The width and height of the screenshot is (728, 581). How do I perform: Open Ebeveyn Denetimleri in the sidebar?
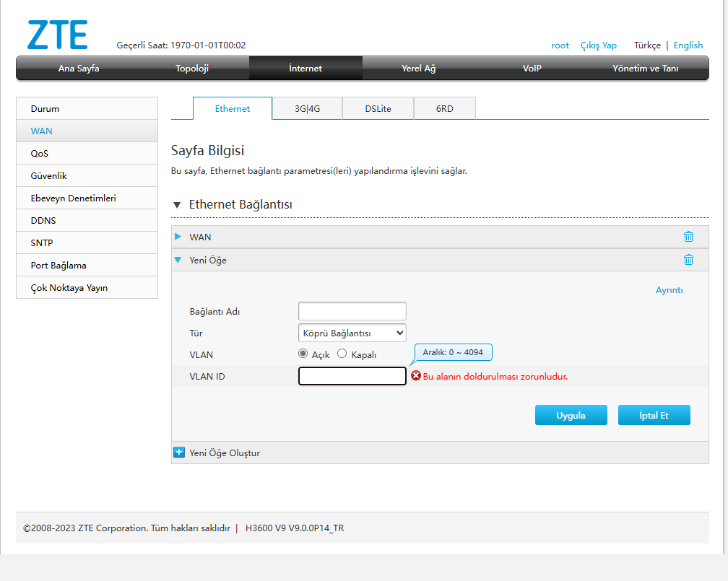tap(73, 198)
